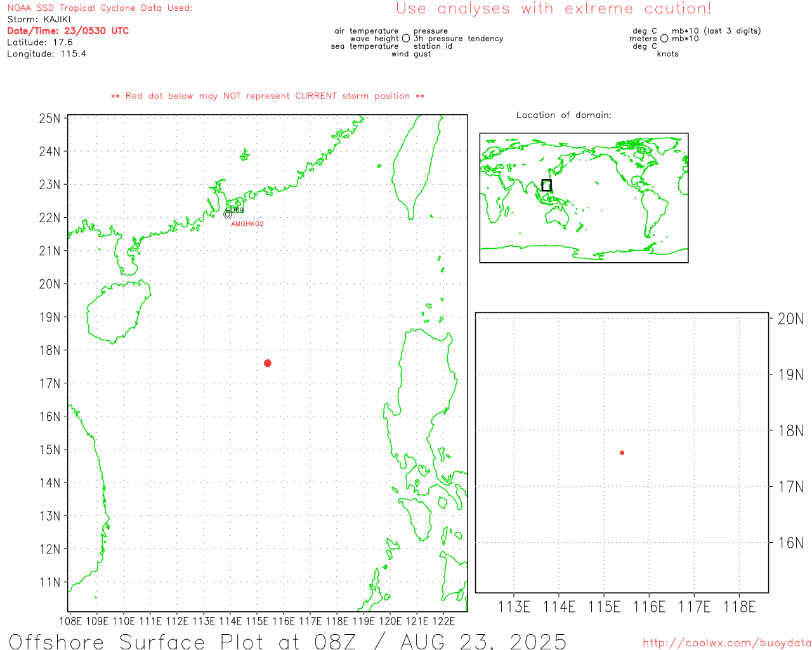Click the 15N latitude label on main map

click(50, 450)
